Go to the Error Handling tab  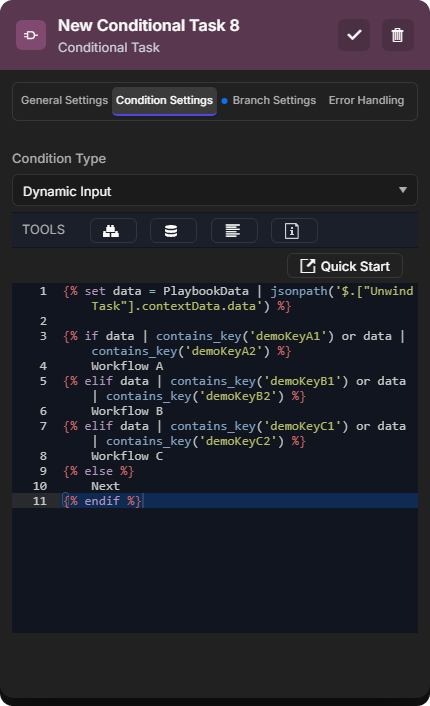366,100
